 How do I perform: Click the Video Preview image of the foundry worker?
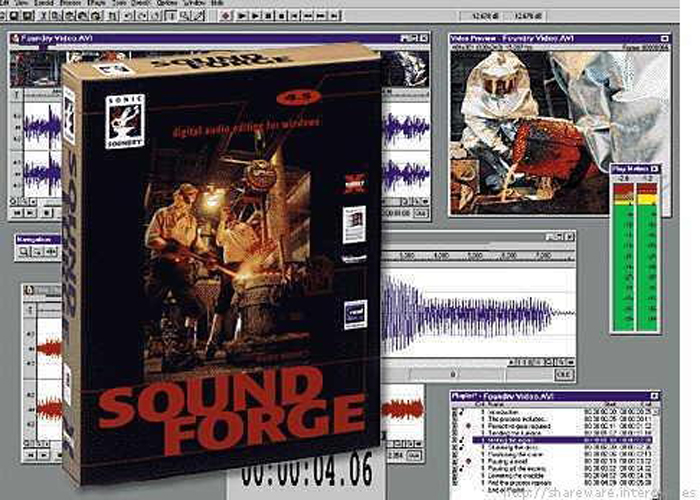(x=560, y=132)
